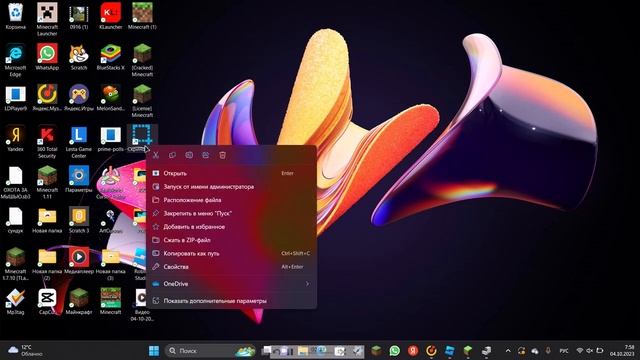Select the LDPlayer9 desktop icon

coord(16,98)
